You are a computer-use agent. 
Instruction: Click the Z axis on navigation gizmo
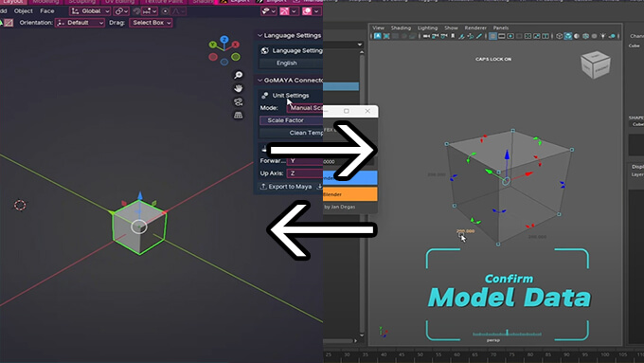coord(224,40)
